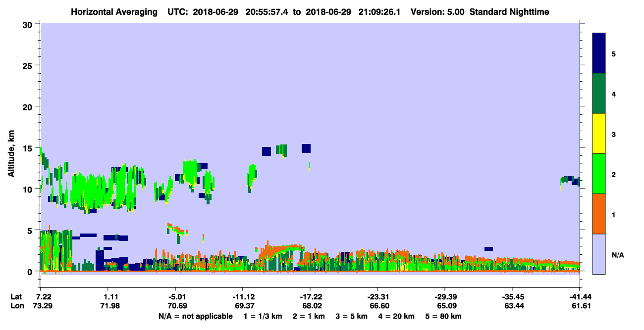644x330 pixels.
Task: Click legend text '3 = 5 km'
Action: pyautogui.click(x=352, y=316)
